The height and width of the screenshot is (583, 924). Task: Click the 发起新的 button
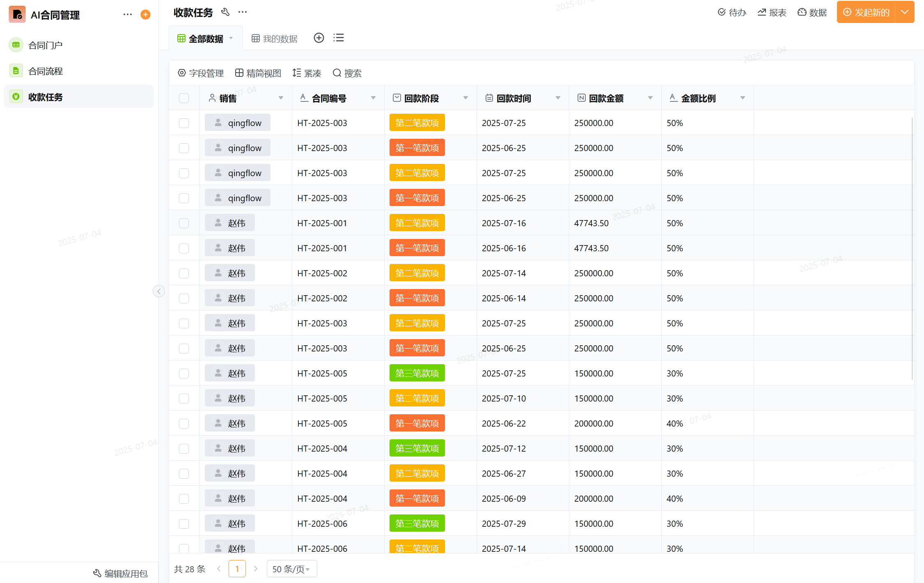pos(866,12)
